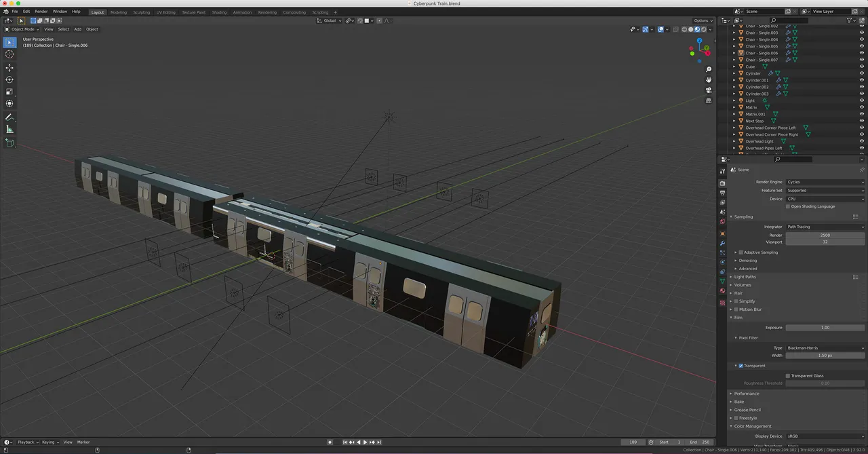The image size is (868, 454).
Task: Select the Scale tool
Action: click(x=9, y=92)
